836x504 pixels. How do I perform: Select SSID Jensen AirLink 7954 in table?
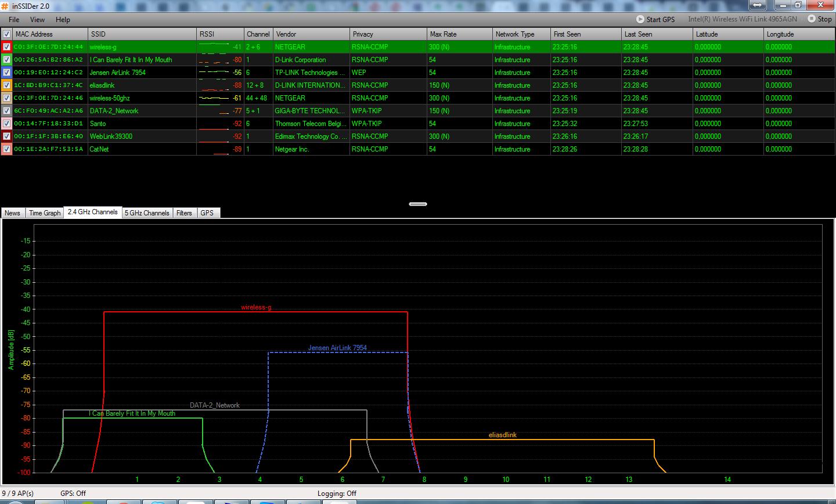point(118,73)
